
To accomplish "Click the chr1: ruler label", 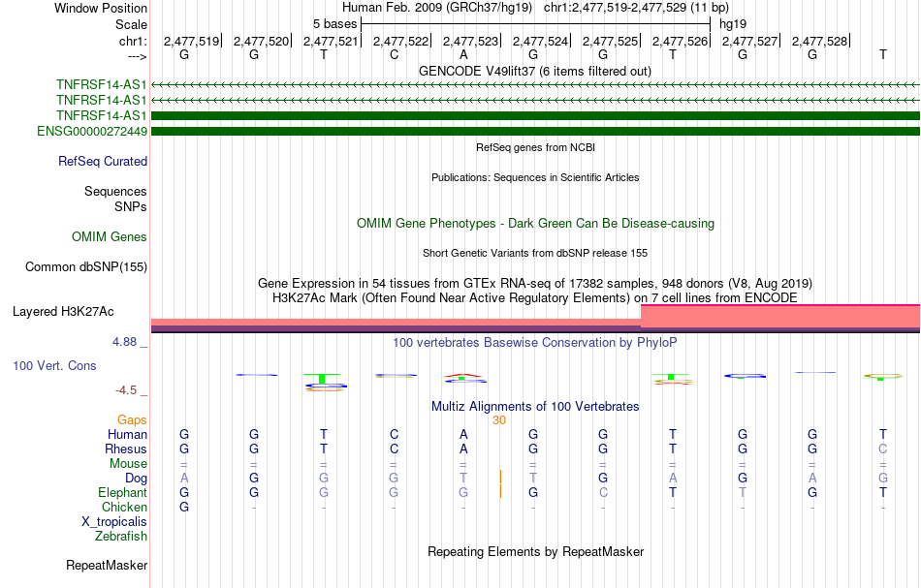I will point(133,41).
